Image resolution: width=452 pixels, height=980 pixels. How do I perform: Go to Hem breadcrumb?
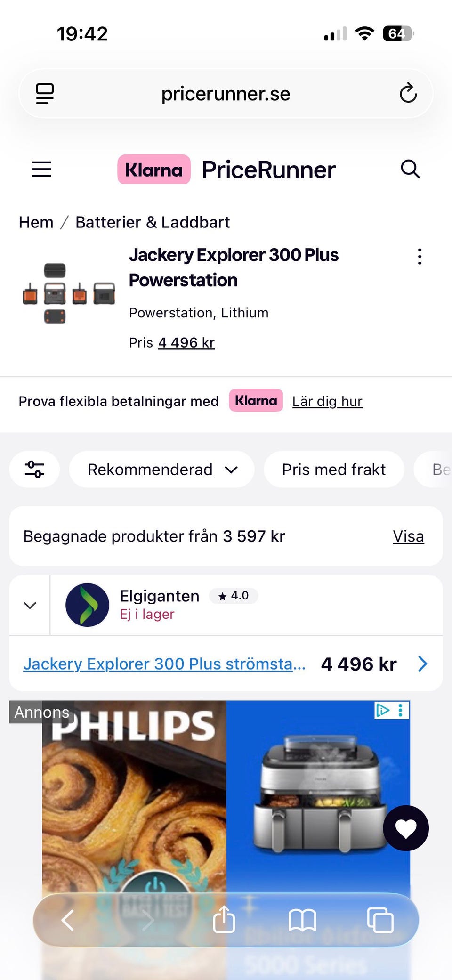[36, 222]
